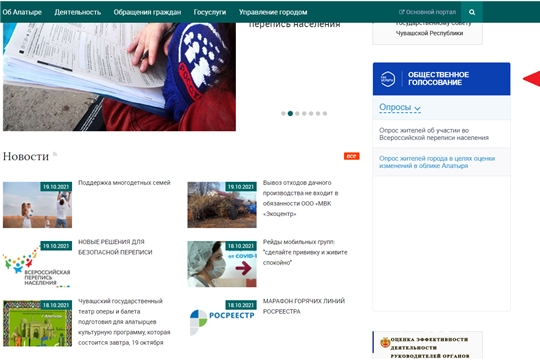
Task: Open the 'Вывоз отходов дачного производства' news
Action: pos(300,198)
